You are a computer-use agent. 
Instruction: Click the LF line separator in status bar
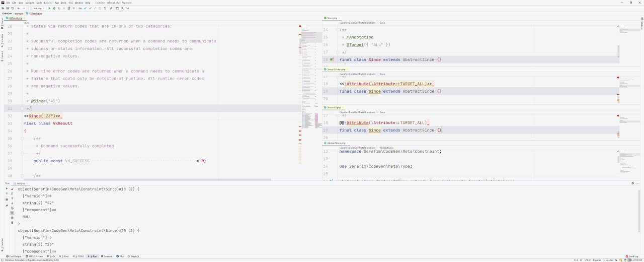coord(581,260)
